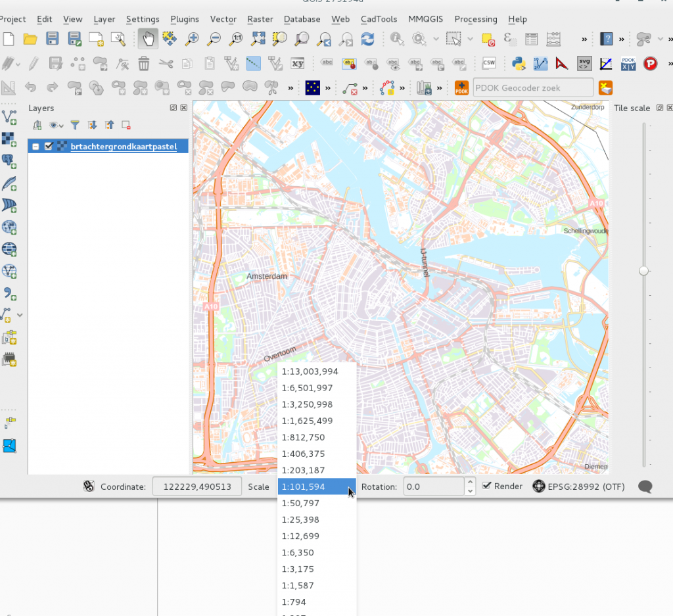Toggle mouse coordinate display icon in status bar

coord(89,486)
